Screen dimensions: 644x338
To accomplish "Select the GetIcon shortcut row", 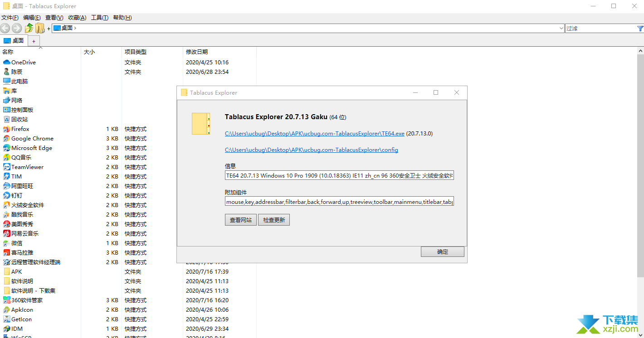I will 128,319.
